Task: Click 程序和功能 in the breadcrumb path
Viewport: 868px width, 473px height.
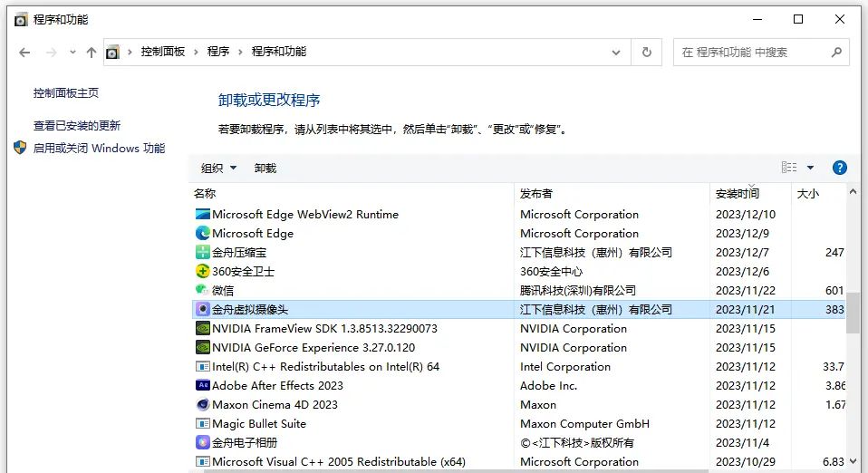Action: pos(279,52)
